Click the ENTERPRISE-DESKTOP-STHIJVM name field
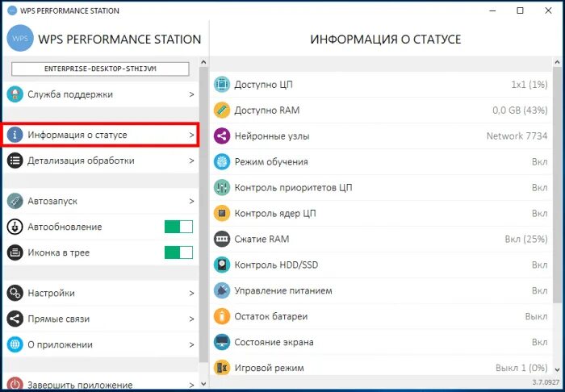The width and height of the screenshot is (565, 392). click(100, 69)
